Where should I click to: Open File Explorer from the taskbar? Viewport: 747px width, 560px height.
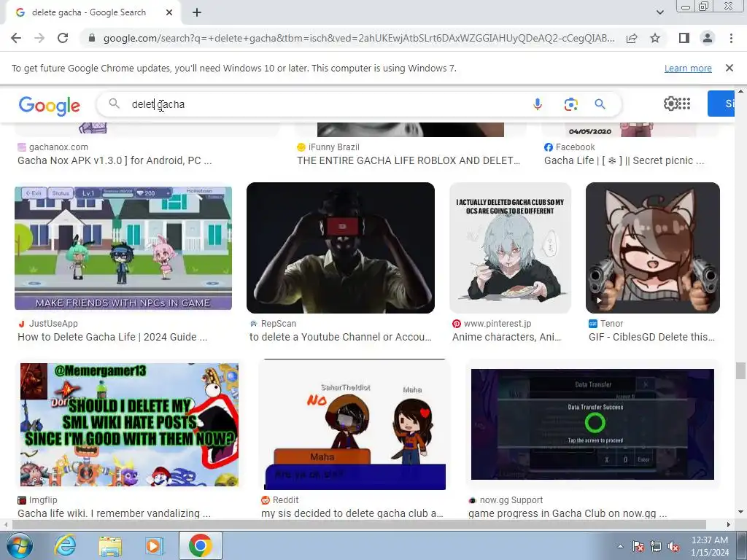coord(110,545)
